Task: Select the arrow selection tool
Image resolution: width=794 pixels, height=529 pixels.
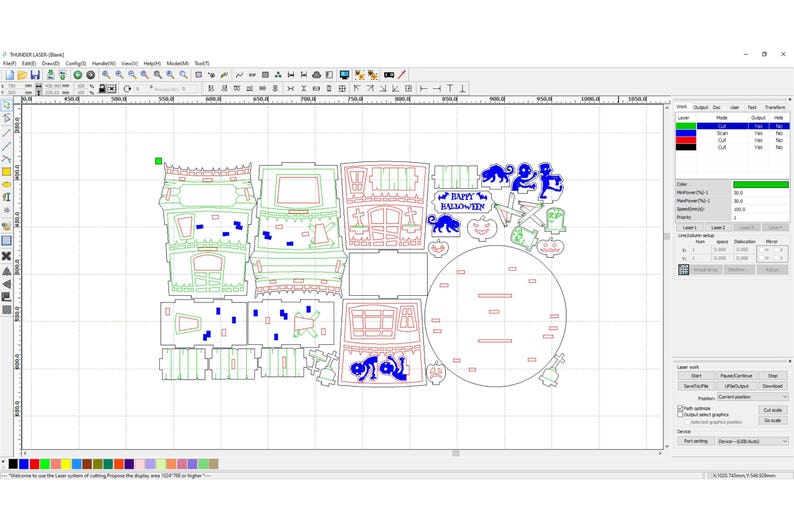Action: coord(7,105)
